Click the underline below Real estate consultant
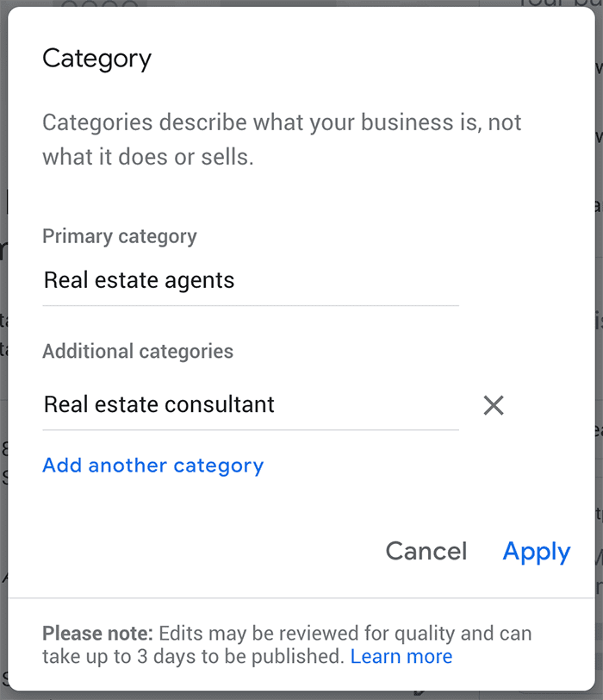This screenshot has height=700, width=603. click(250, 429)
